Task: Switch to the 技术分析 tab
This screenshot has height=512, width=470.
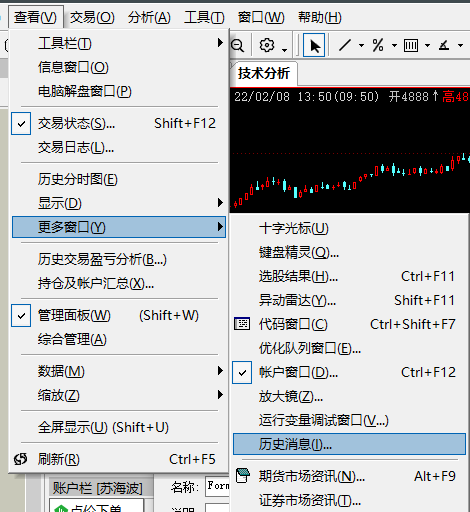Action: click(x=264, y=73)
